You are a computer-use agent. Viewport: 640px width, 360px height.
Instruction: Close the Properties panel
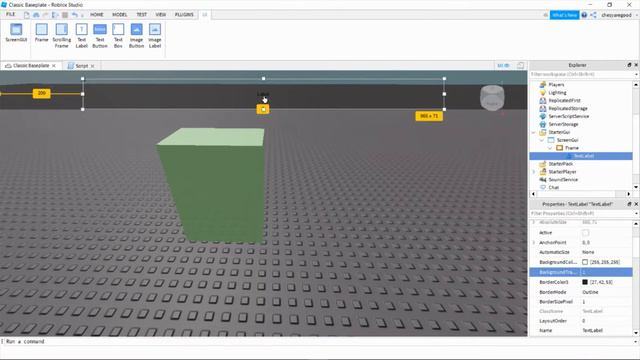636,204
